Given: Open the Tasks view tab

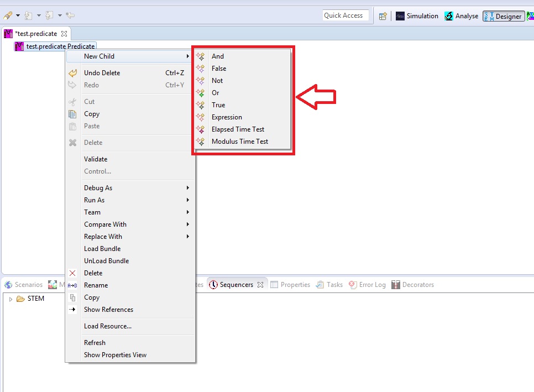Looking at the screenshot, I should (329, 285).
